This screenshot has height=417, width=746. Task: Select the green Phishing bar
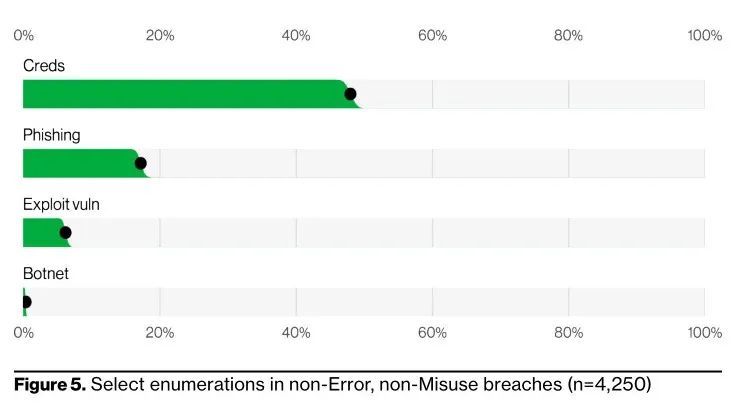tap(80, 163)
